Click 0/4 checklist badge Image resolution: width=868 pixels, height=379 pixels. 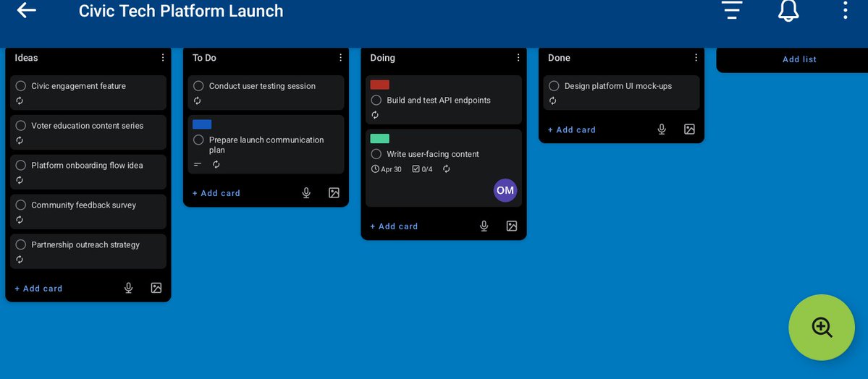422,169
